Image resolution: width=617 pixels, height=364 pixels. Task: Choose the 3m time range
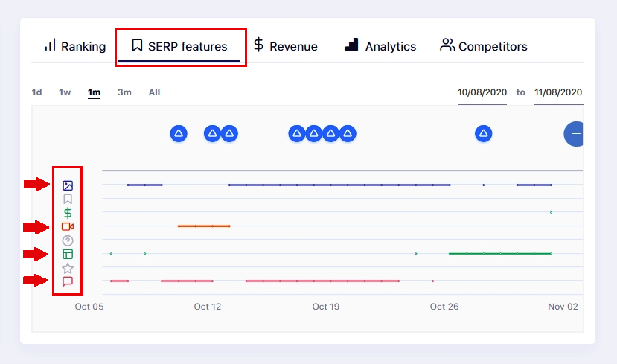[124, 92]
